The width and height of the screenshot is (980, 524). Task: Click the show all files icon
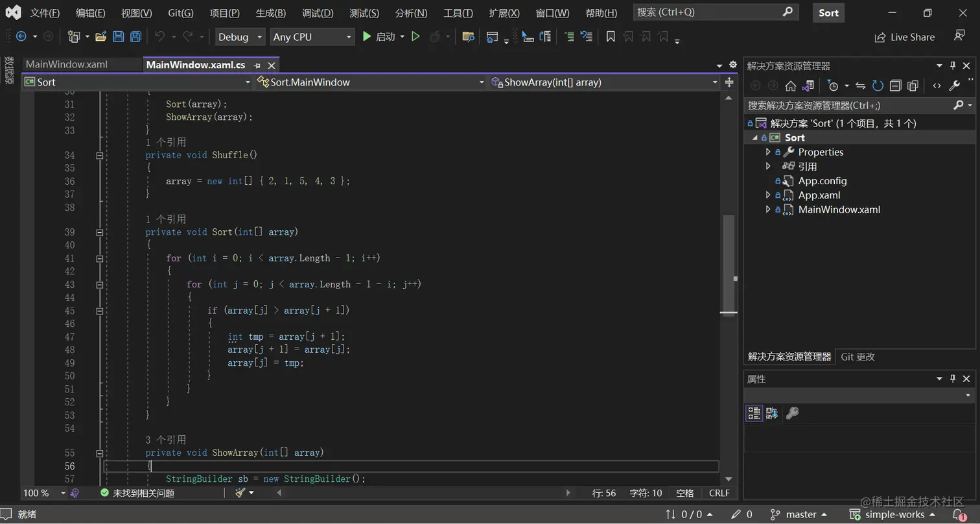point(913,86)
